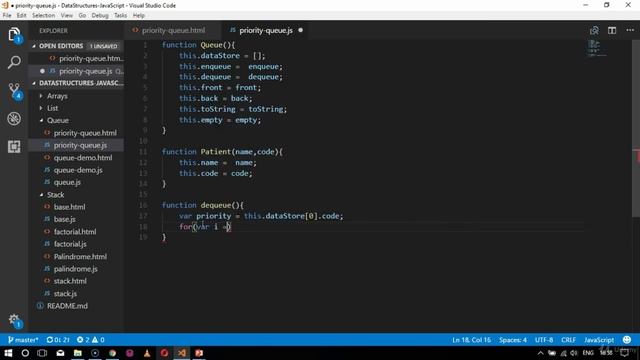
Task: Show errors and warnings count
Action: [x=91, y=340]
